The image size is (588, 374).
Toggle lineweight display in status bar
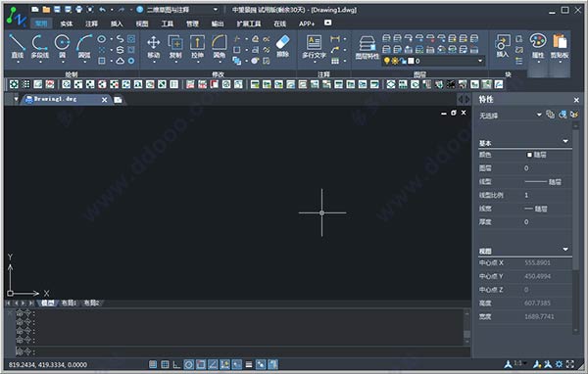coord(249,364)
